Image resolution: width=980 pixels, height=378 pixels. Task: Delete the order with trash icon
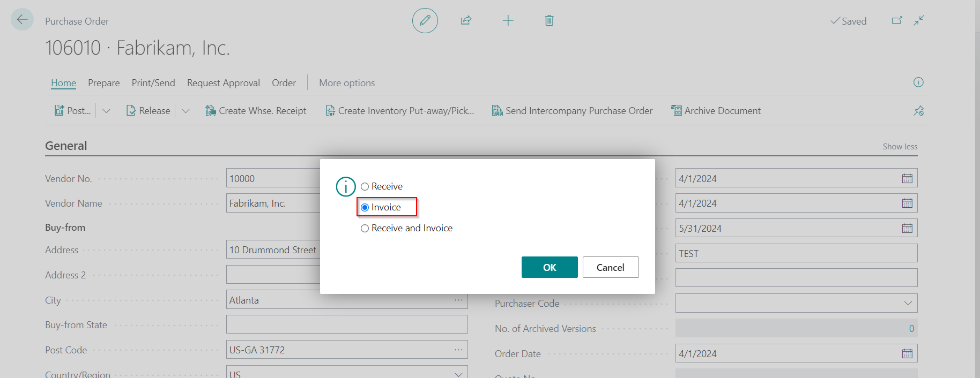click(x=549, y=20)
